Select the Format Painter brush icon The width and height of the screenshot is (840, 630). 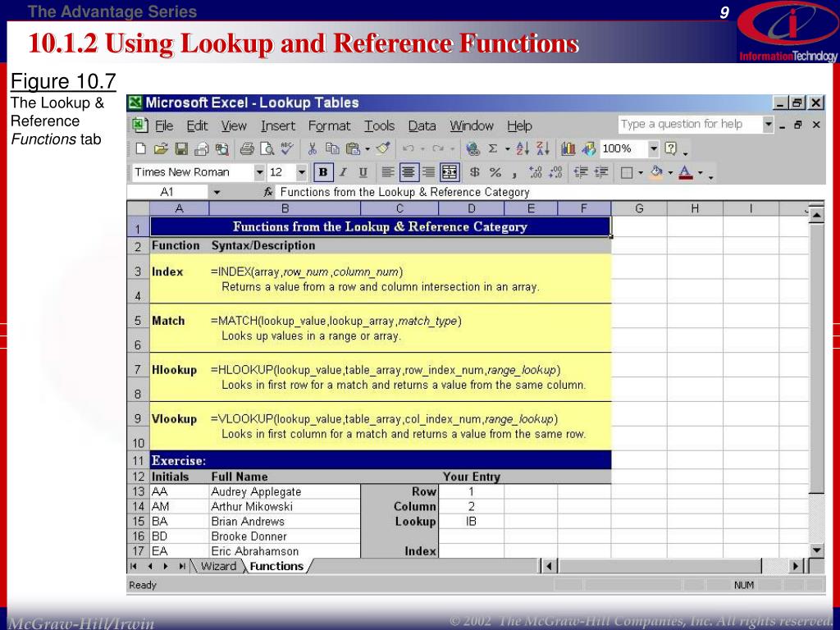click(x=381, y=149)
